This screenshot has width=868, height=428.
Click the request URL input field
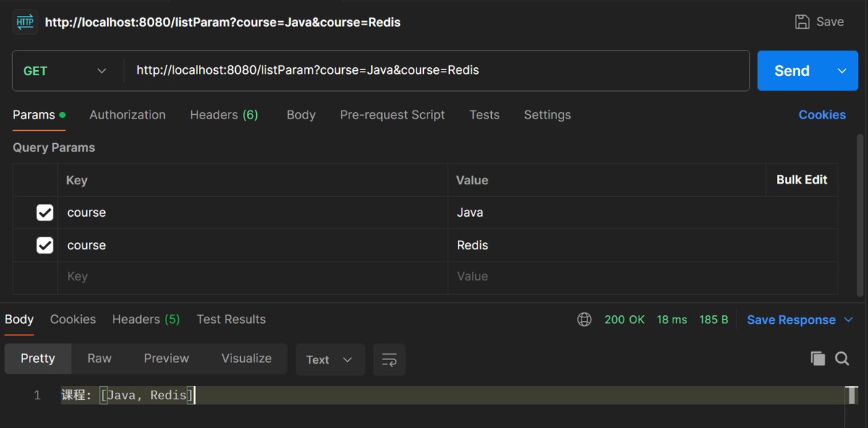click(434, 71)
